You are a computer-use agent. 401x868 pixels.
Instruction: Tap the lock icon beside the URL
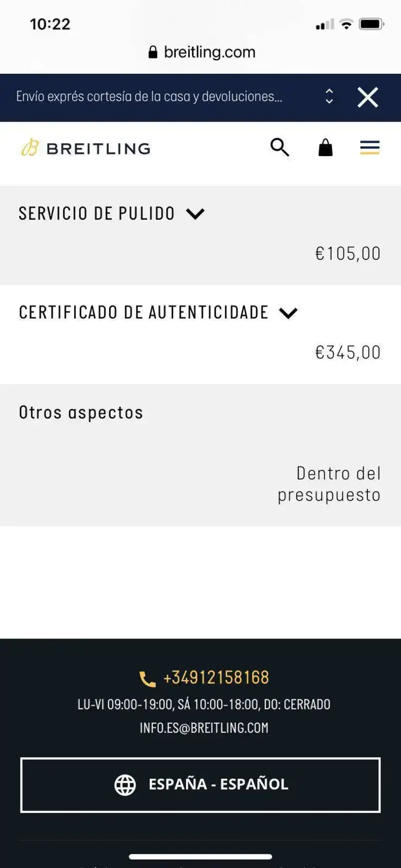pyautogui.click(x=153, y=52)
